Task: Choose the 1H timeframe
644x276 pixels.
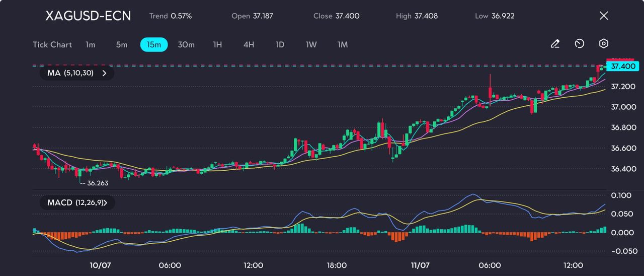Action: 217,45
